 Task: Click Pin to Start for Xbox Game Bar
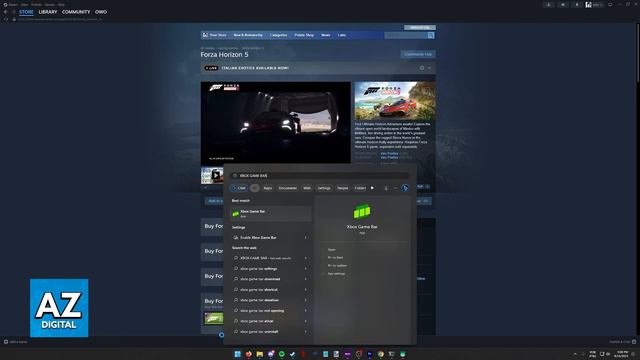[335, 258]
